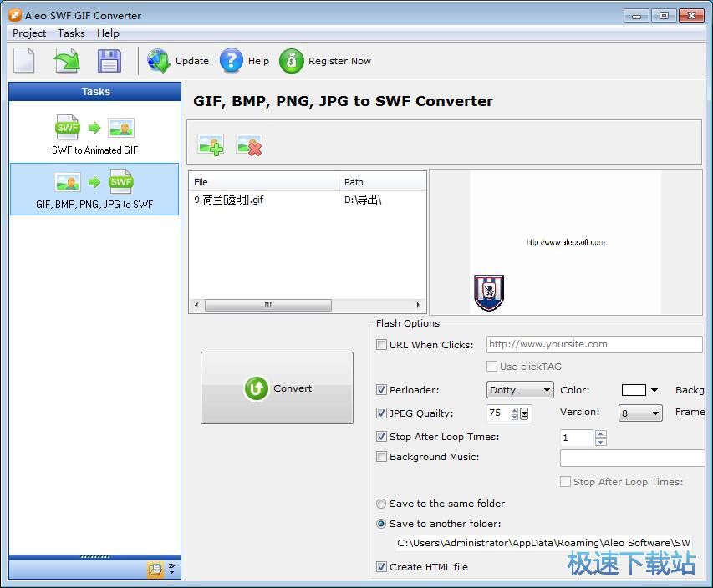This screenshot has width=713, height=588.
Task: Click the crest image in preview
Action: (489, 292)
